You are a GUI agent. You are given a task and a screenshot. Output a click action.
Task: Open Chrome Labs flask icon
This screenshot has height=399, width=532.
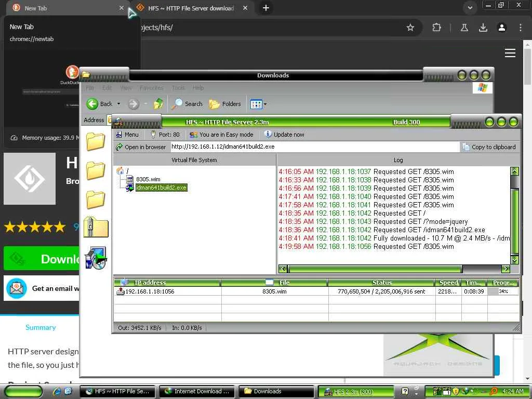point(464,28)
